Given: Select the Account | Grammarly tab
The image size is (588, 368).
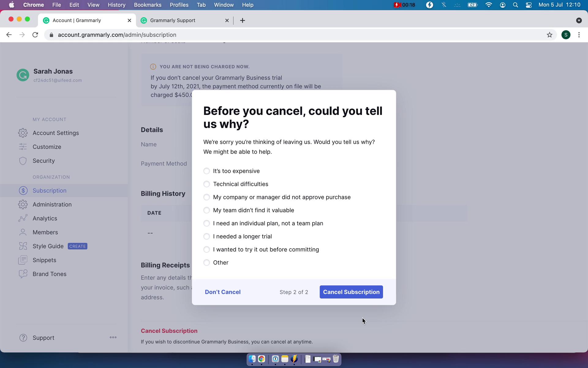Looking at the screenshot, I should coord(87,21).
